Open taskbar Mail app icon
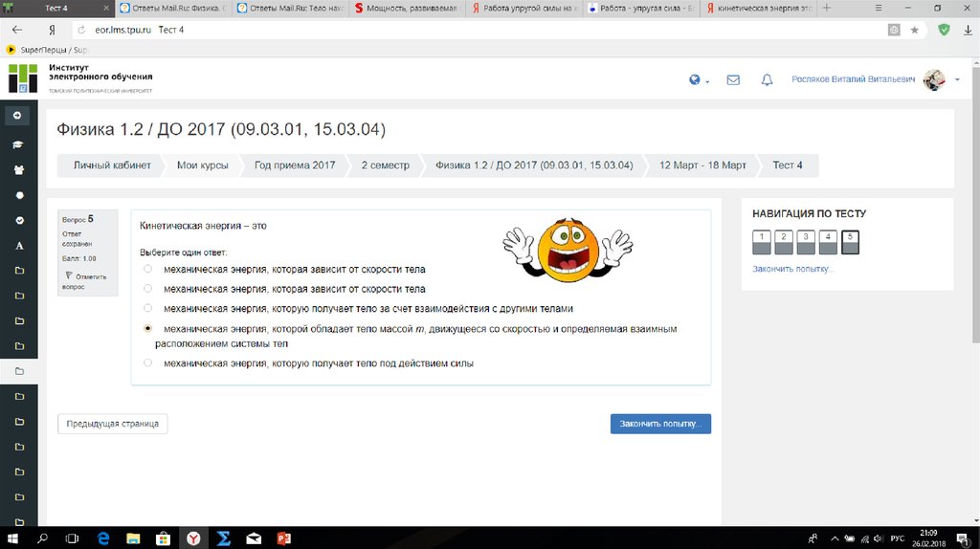Screen dimensions: 980x549 tap(254, 538)
